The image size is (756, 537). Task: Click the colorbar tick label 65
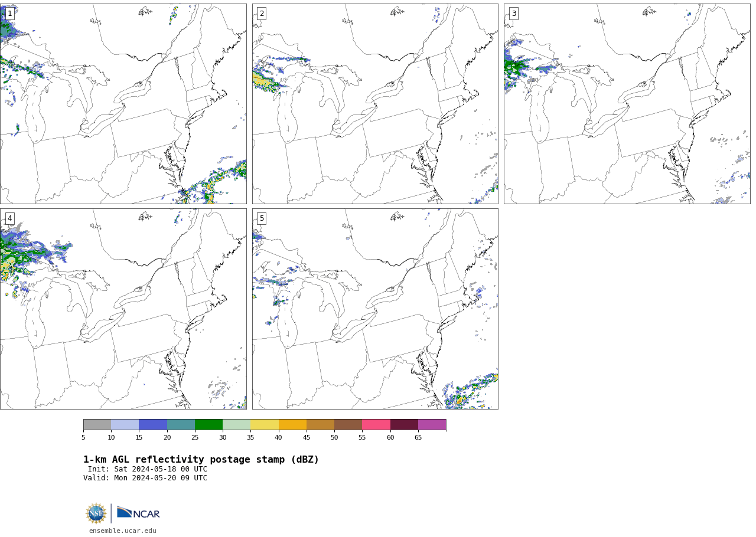[418, 437]
